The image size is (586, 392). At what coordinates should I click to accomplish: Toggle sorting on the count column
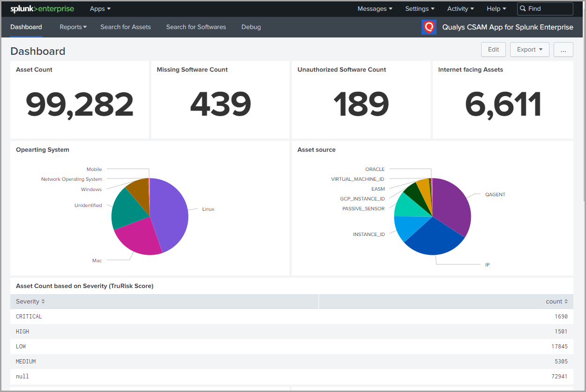556,301
